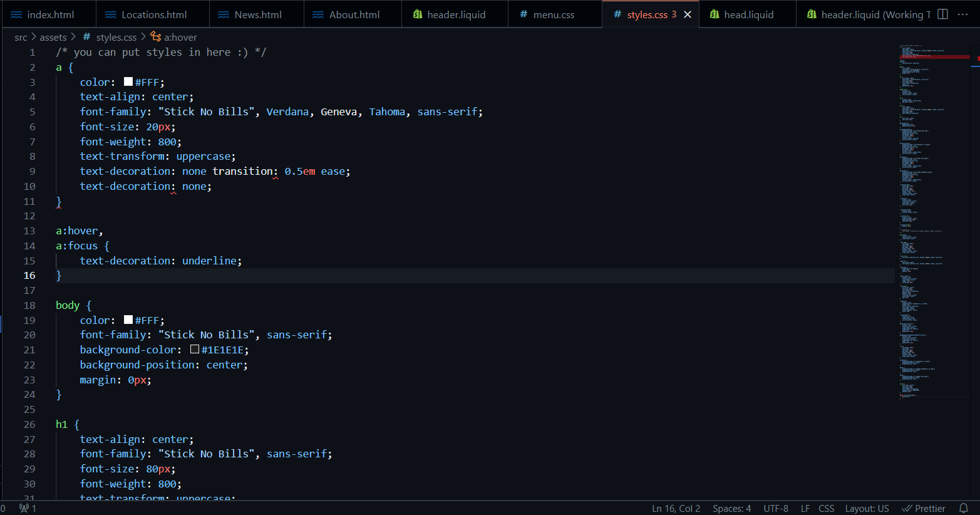Screen dimensions: 980x515
Task: Open the #1E1E1E background color swatch
Action: pyautogui.click(x=195, y=349)
